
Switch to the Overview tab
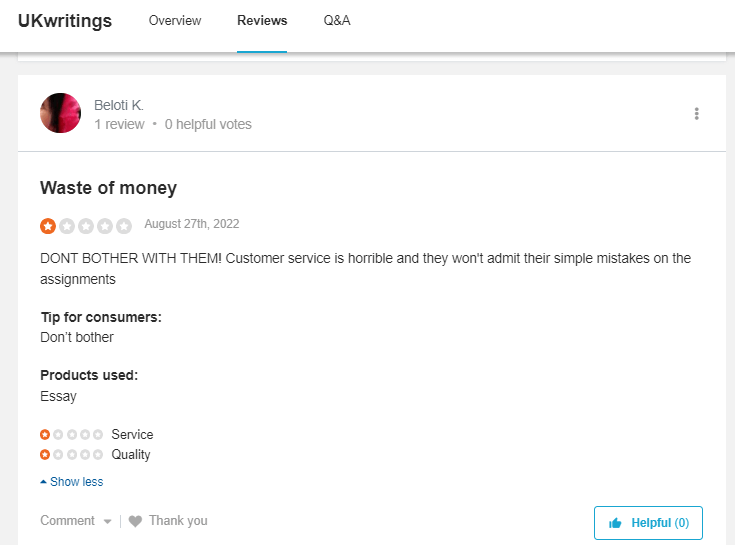tap(175, 21)
